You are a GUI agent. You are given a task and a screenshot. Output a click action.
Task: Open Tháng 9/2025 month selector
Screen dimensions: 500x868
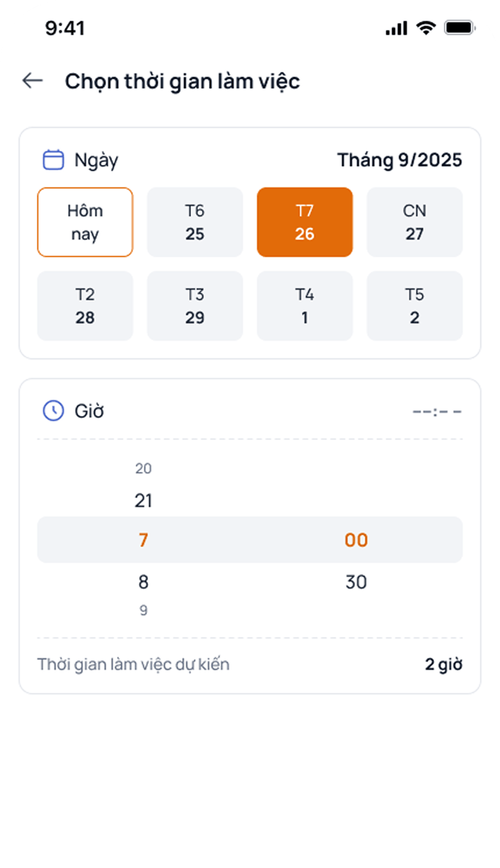click(x=400, y=160)
